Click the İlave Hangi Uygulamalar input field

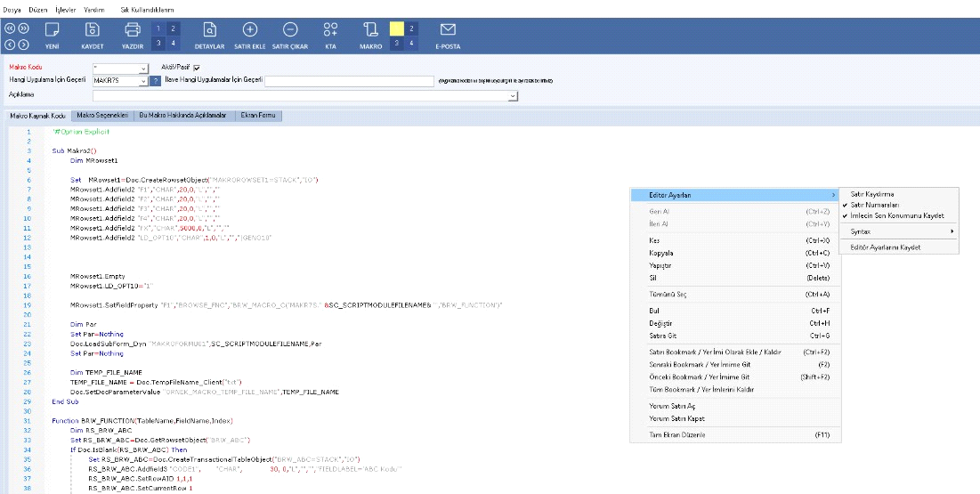coord(349,81)
